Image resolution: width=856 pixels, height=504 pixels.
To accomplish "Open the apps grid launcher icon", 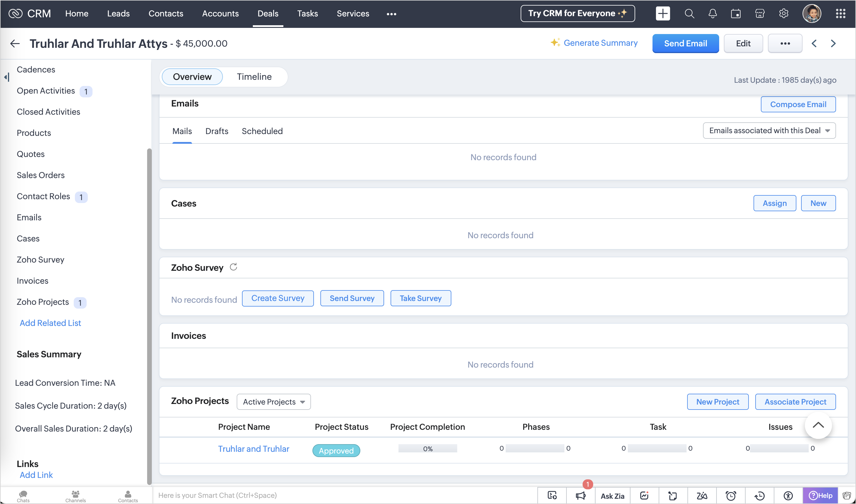I will point(840,13).
